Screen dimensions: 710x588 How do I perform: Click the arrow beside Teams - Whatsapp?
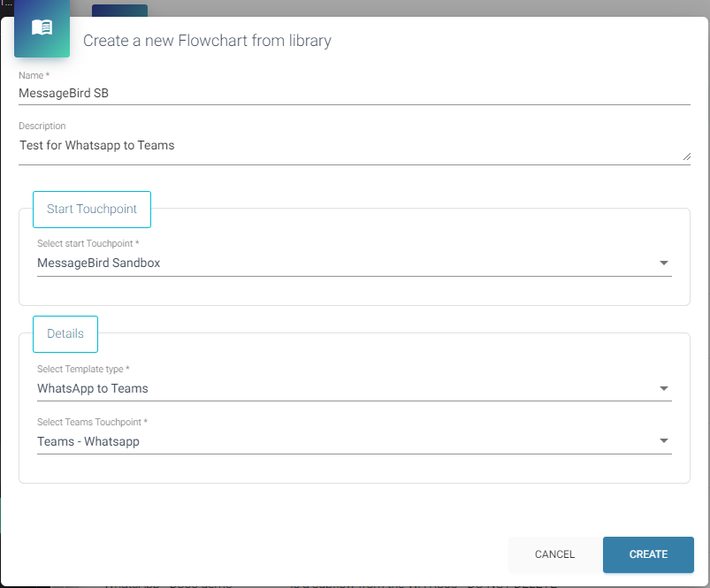click(664, 441)
